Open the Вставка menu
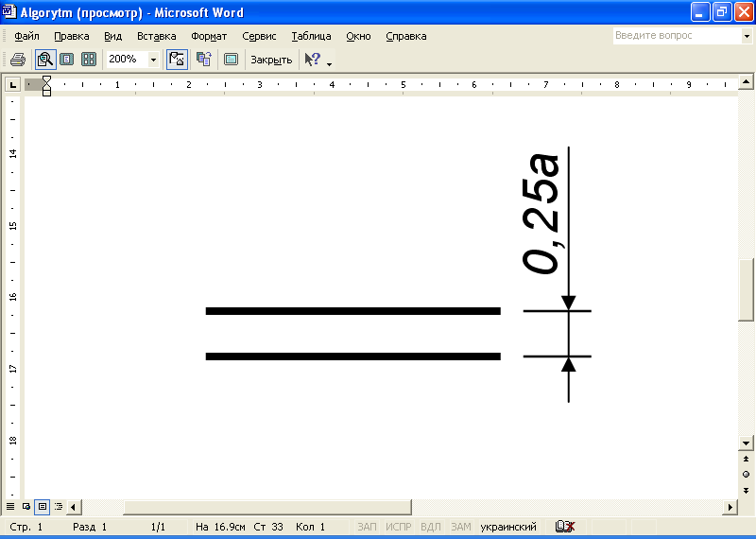Screen dimensions: 756x539 156,36
